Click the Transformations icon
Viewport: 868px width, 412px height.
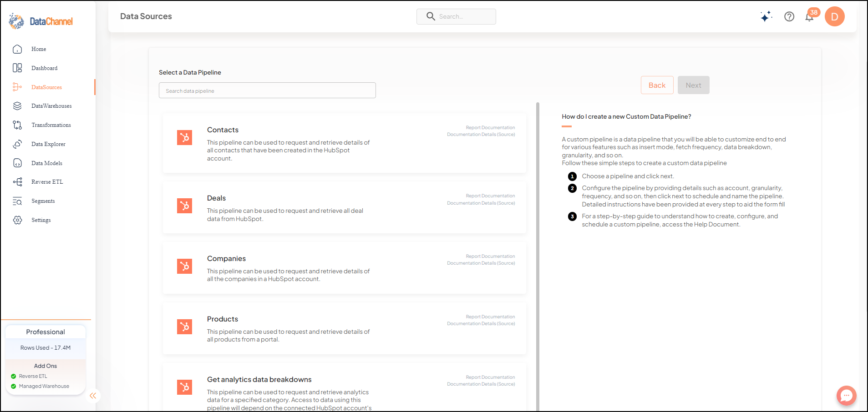17,125
